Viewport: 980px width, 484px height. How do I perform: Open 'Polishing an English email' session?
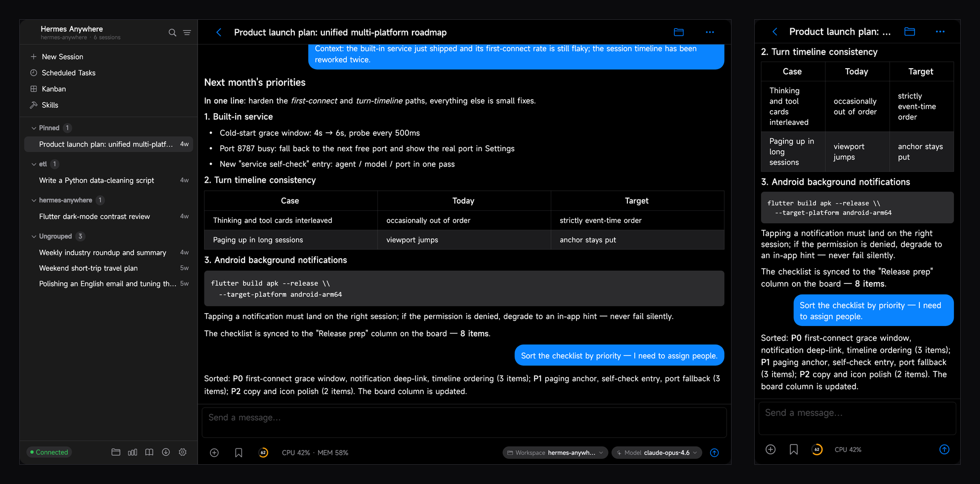(x=109, y=283)
